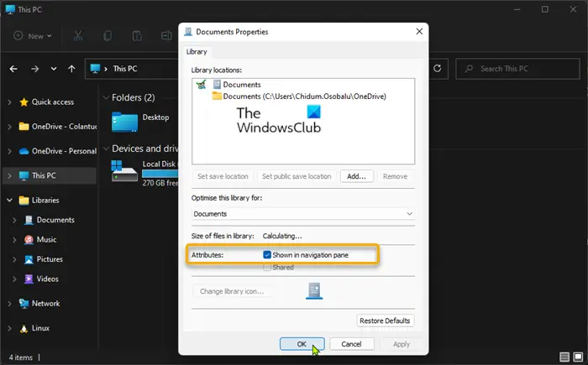
Task: Click the Add... button
Action: pyautogui.click(x=357, y=176)
